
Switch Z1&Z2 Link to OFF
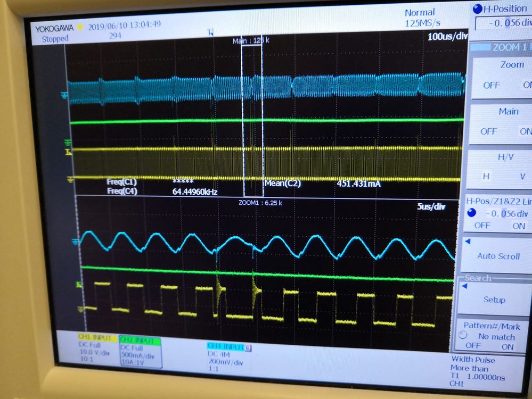482,226
